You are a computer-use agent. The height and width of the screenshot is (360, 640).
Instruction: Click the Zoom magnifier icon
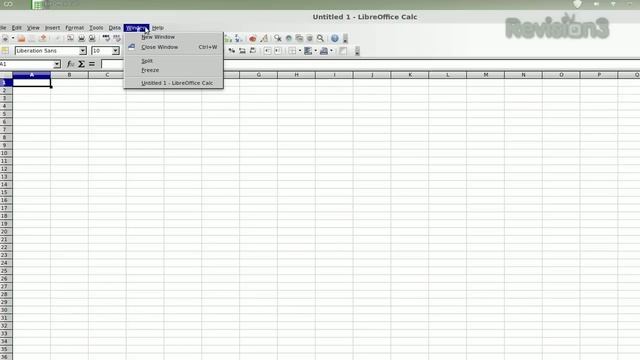coord(320,38)
